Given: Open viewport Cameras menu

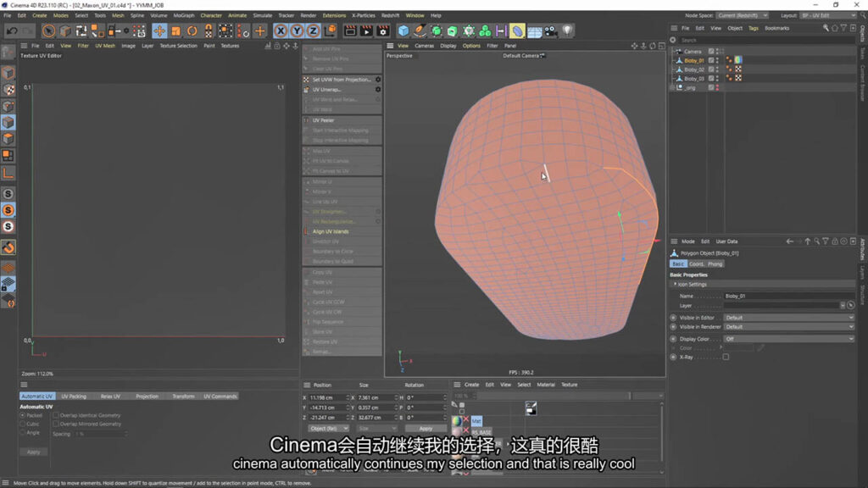Looking at the screenshot, I should (x=425, y=46).
